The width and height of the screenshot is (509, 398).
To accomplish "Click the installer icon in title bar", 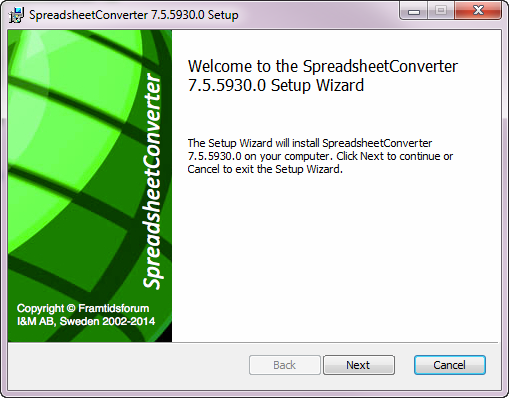I will (x=17, y=15).
